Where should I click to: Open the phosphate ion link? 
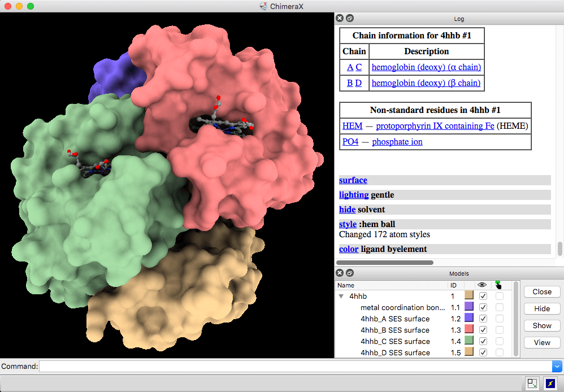point(397,142)
